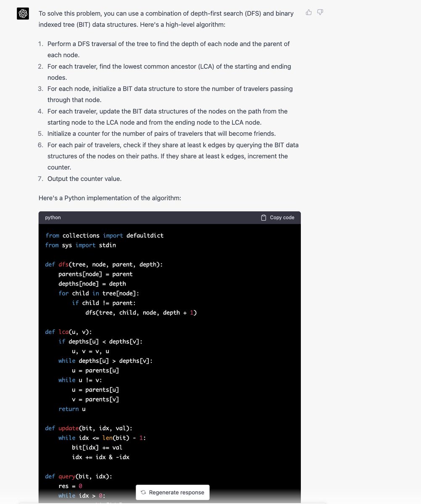Click code line 'def query(bit, idx):'
The width and height of the screenshot is (421, 504).
pos(79,476)
